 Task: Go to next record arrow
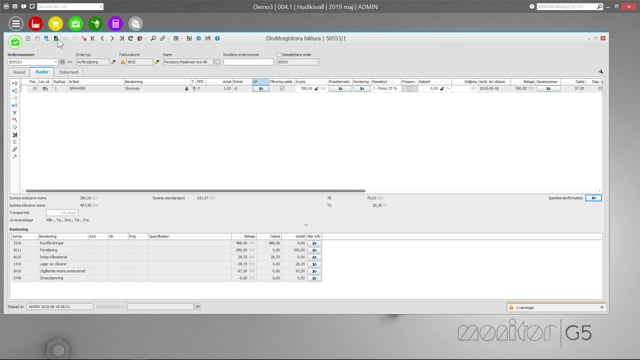click(x=112, y=38)
